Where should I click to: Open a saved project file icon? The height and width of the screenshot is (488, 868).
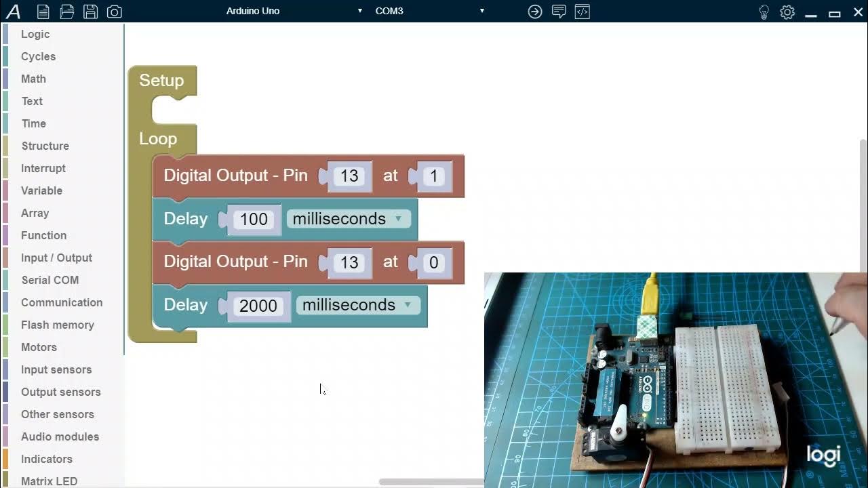(66, 12)
